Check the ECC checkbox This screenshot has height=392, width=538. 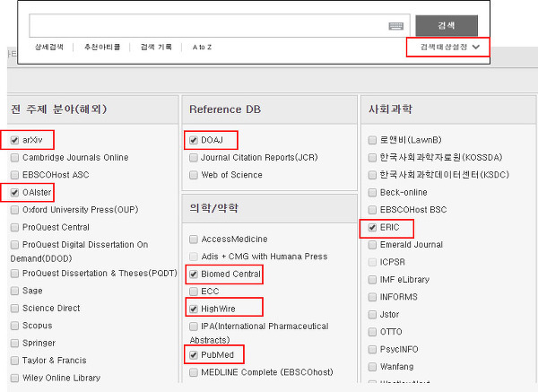click(x=194, y=292)
